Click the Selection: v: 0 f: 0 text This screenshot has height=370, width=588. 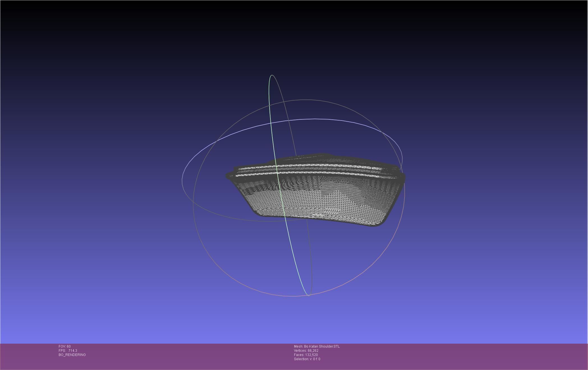pos(307,359)
